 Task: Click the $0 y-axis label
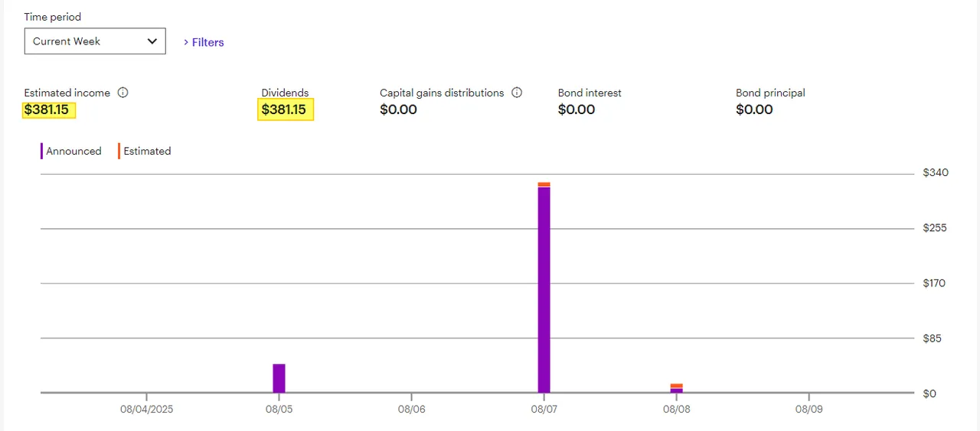coord(929,393)
